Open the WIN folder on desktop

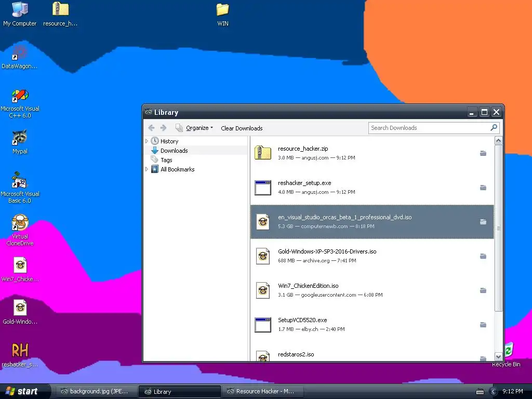click(222, 14)
